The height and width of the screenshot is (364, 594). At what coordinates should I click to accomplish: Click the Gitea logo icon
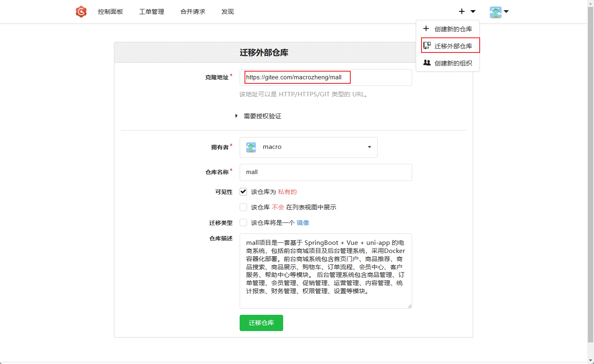[x=81, y=12]
